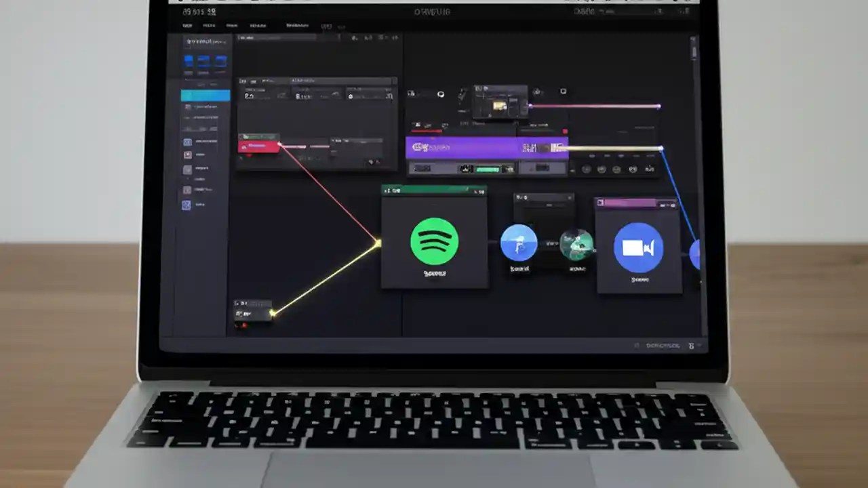Image resolution: width=868 pixels, height=488 pixels.
Task: Click the grid icon in the left sidebar list
Action: click(187, 142)
